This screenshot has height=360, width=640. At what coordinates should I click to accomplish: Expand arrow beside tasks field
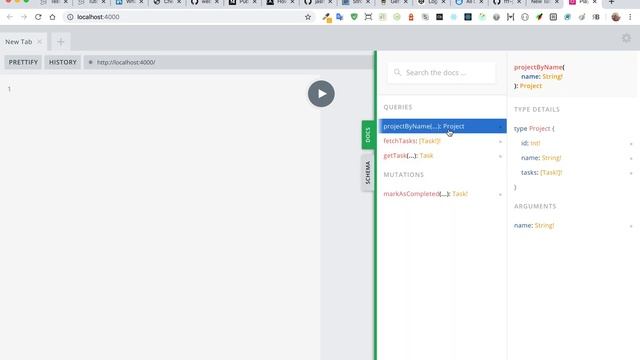[631, 173]
